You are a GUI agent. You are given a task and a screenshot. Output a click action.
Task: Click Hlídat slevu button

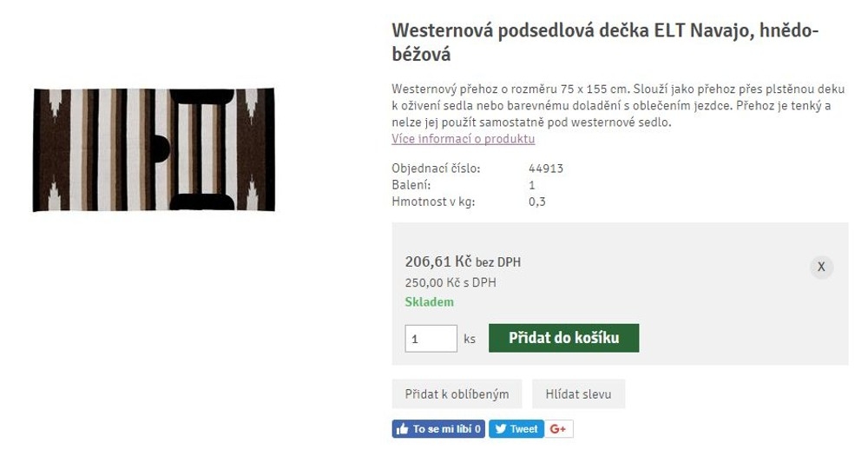click(x=578, y=394)
